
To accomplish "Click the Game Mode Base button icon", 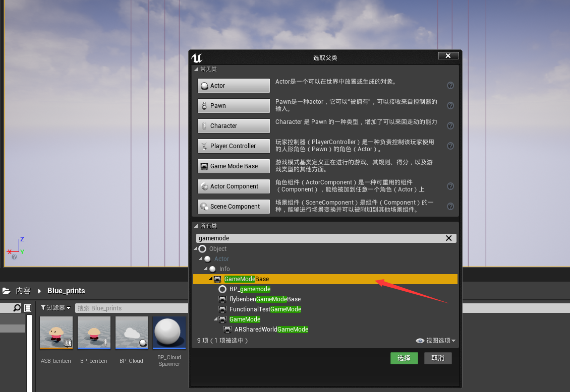I will point(205,166).
